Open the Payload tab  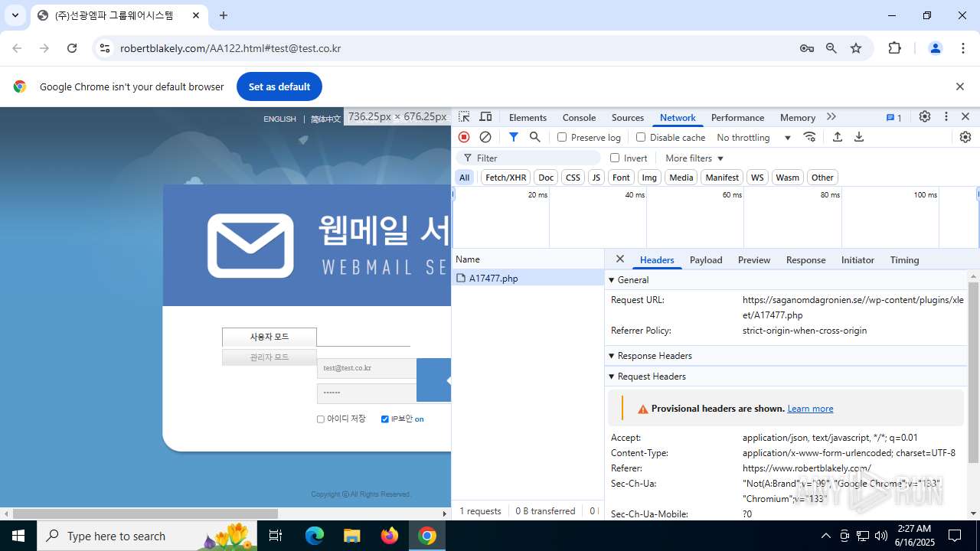click(706, 260)
